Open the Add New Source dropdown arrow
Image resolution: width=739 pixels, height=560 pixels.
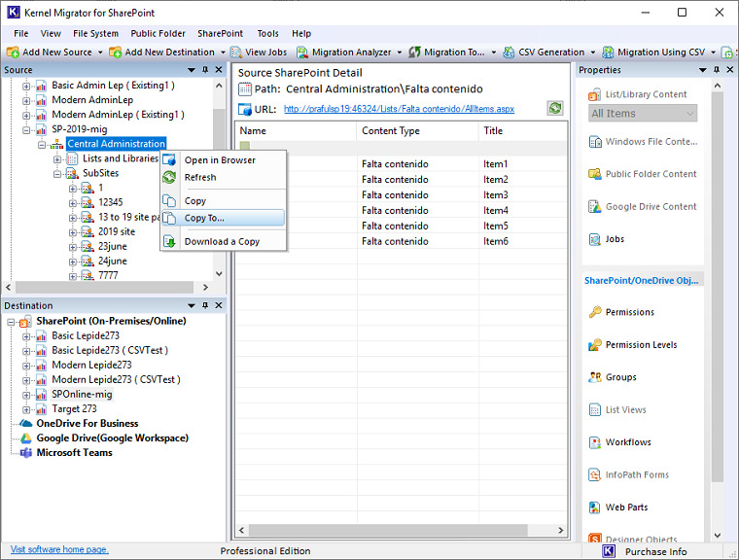tap(100, 52)
